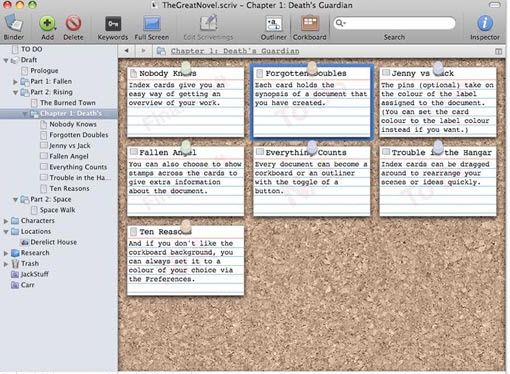Click the Draft folder icon
This screenshot has height=374, width=510.
click(14, 60)
